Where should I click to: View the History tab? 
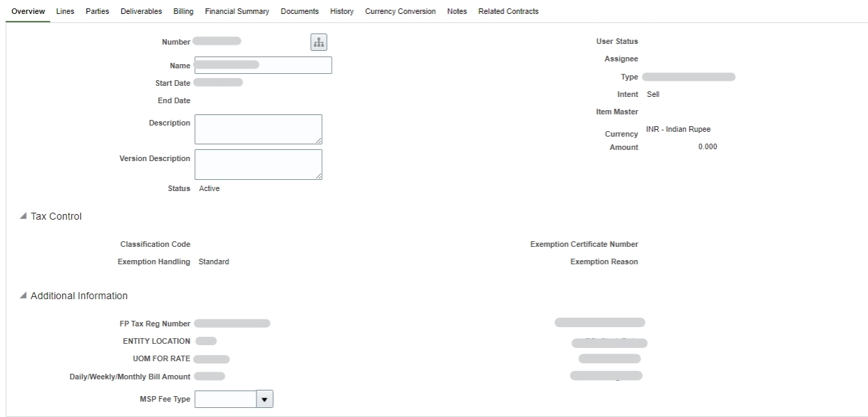341,11
